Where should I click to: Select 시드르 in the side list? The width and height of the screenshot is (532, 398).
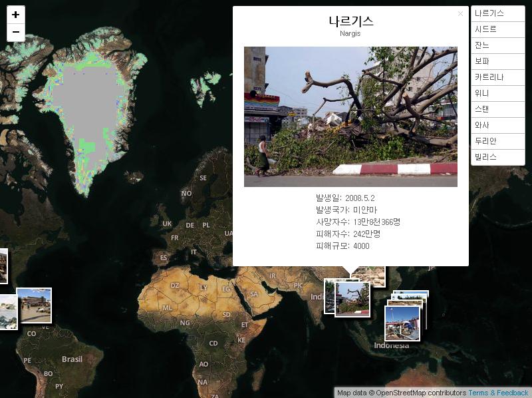tap(497, 29)
